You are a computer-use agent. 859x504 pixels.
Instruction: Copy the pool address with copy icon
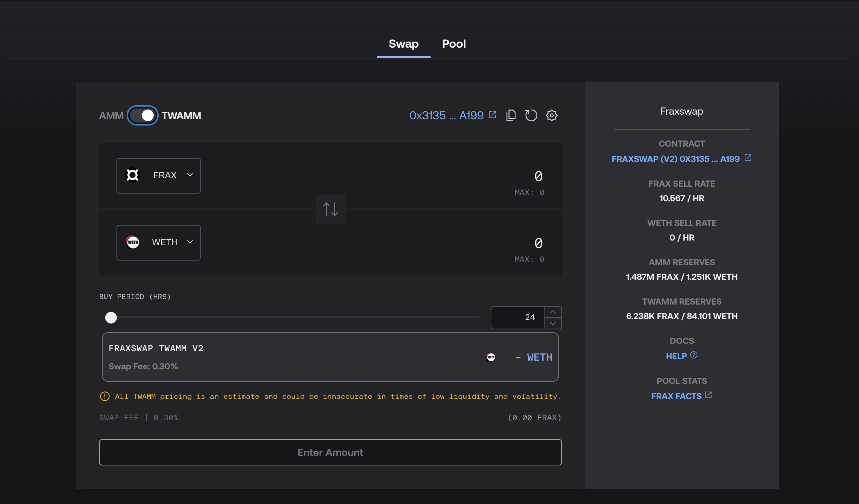point(511,115)
